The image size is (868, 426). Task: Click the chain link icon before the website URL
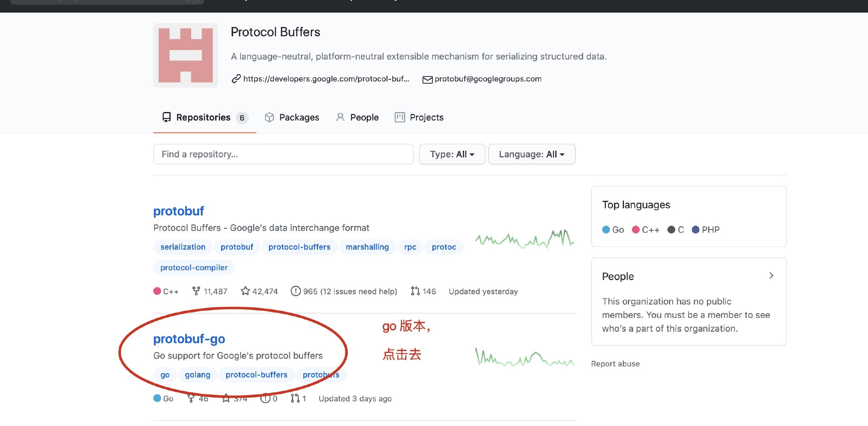pyautogui.click(x=236, y=78)
